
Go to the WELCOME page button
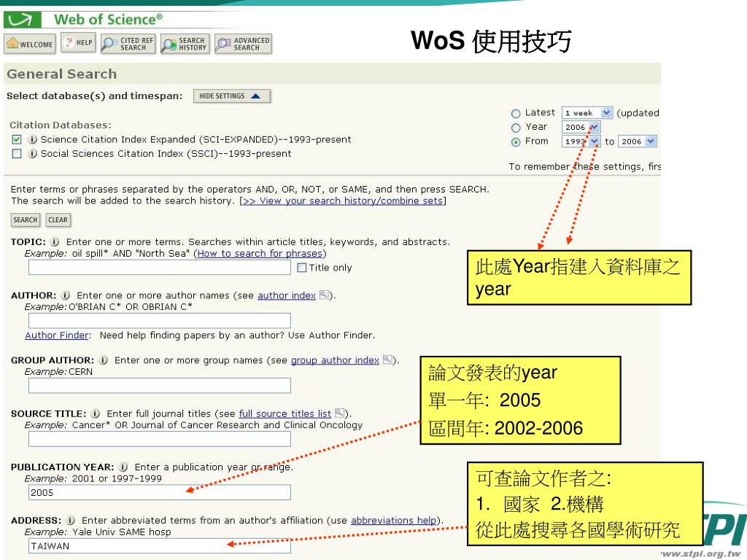click(30, 44)
